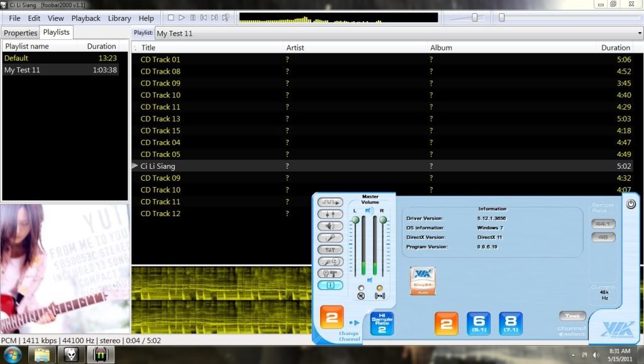Select the 44.1 sample rate button
This screenshot has height=364, width=644.
click(603, 224)
